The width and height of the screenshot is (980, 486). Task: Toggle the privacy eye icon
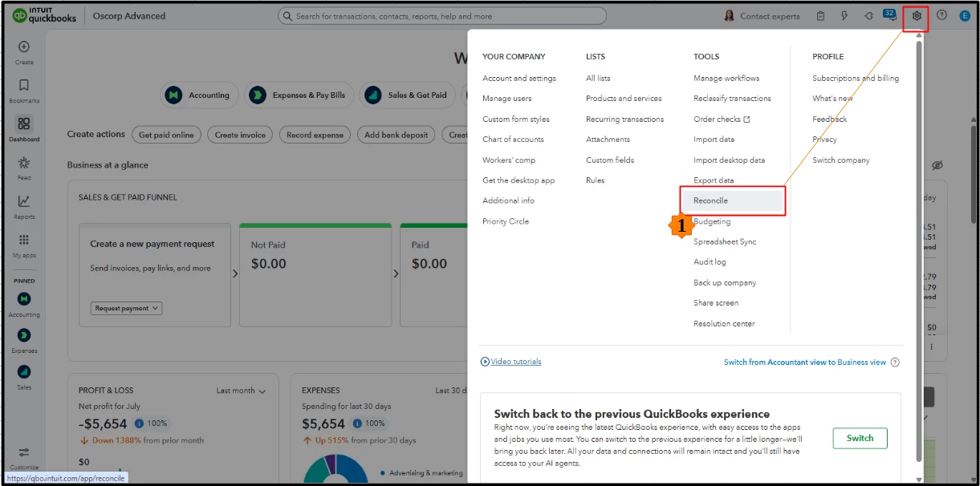click(x=937, y=165)
